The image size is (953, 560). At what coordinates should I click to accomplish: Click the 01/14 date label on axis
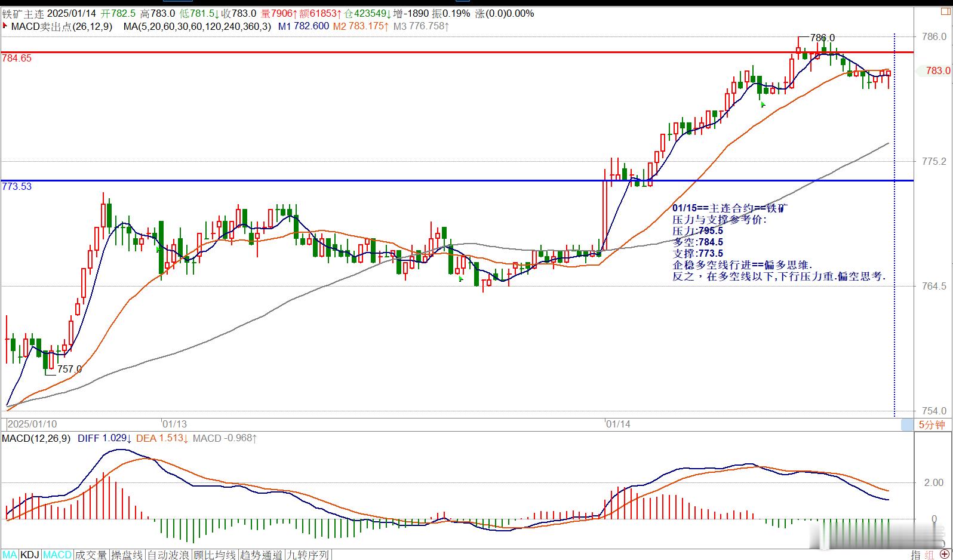[x=618, y=424]
